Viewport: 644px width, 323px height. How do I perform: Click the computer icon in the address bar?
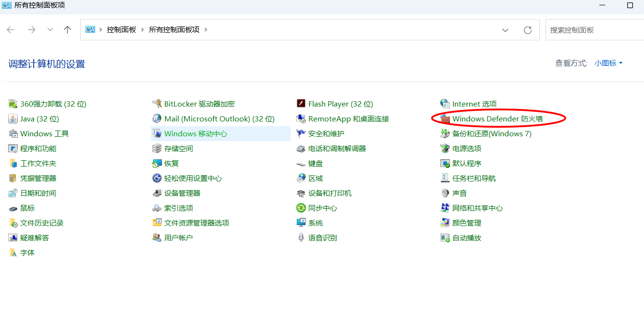coord(90,30)
